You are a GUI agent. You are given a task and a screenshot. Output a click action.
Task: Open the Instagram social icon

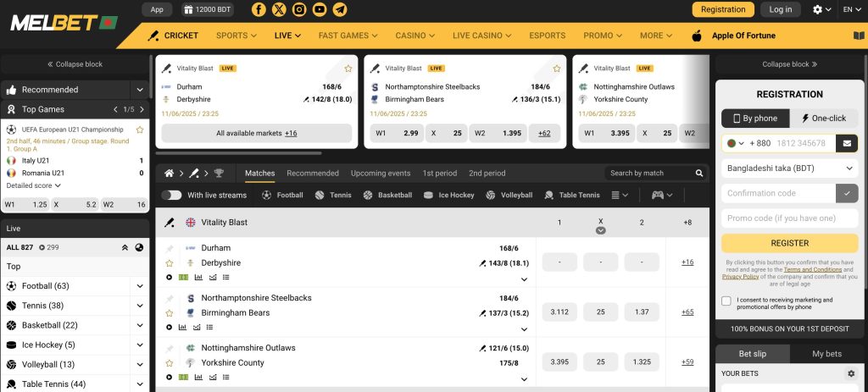tap(299, 9)
